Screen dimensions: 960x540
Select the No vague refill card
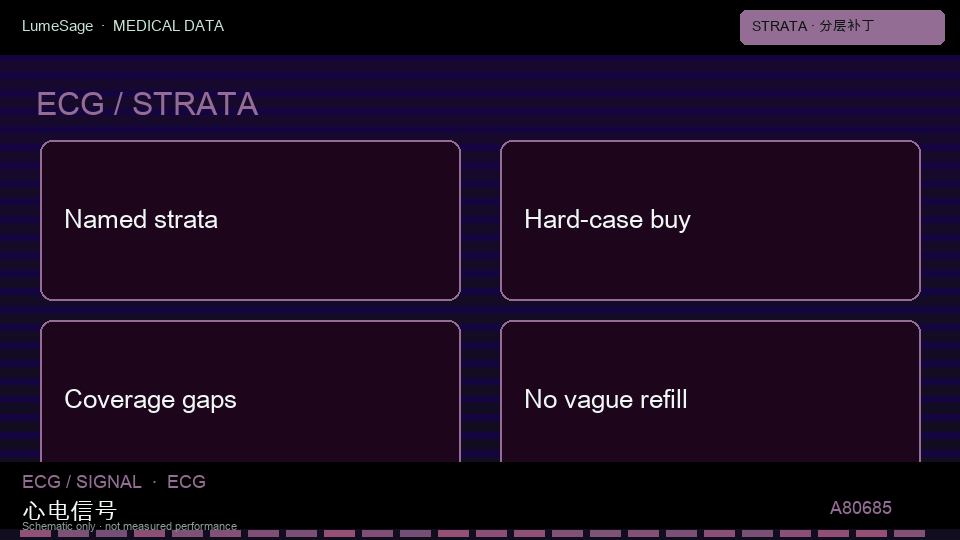pos(710,391)
